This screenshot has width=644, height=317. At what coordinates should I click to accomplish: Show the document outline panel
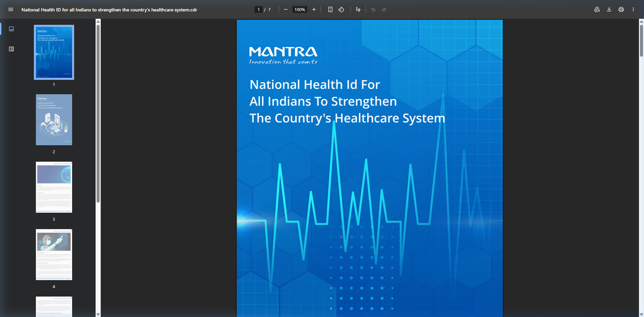(x=11, y=49)
